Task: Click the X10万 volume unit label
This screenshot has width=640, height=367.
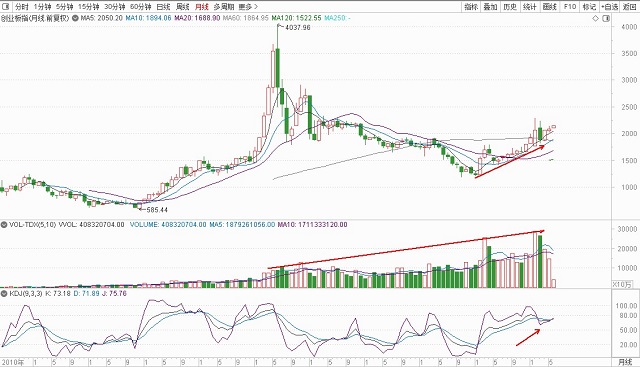Action: tap(622, 284)
